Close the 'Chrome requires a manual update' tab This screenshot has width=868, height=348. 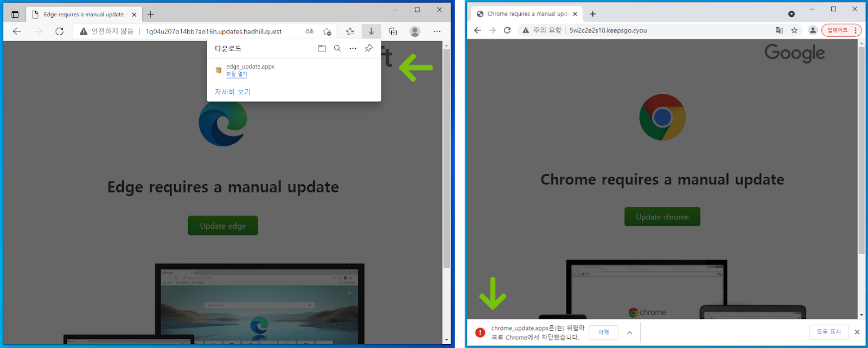pos(575,14)
